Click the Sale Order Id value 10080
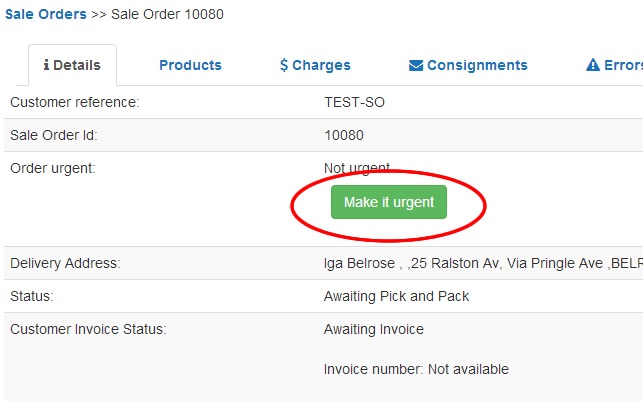643x401 pixels. [344, 135]
